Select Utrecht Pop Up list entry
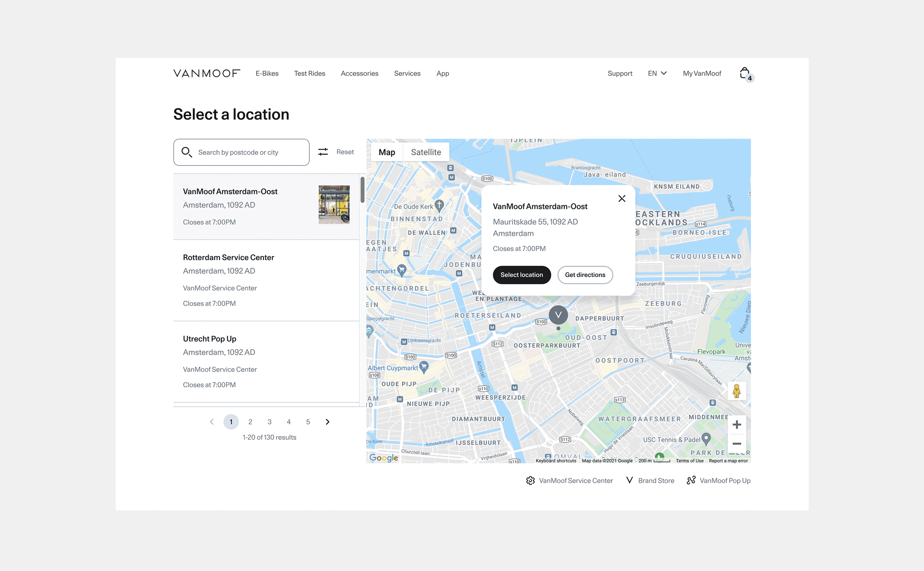924x571 pixels. point(266,362)
